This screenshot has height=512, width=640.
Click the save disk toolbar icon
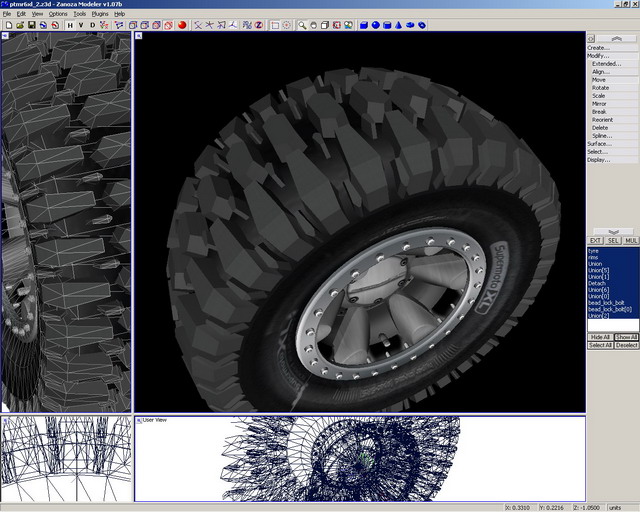click(x=33, y=24)
